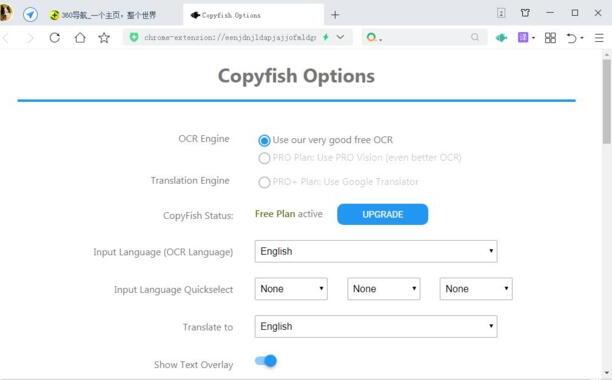Click scrollbar down arrow
Image resolution: width=612 pixels, height=380 pixels.
[x=607, y=373]
